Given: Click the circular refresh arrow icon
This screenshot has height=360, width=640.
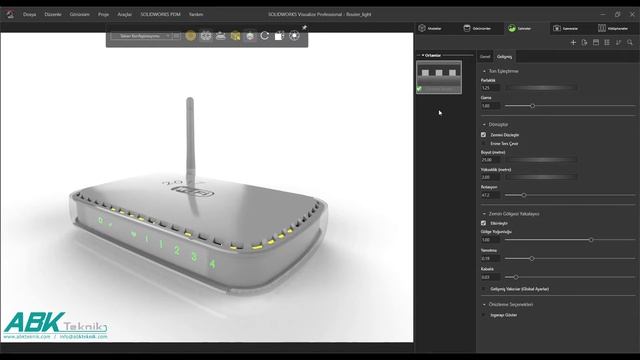Looking at the screenshot, I should 264,36.
